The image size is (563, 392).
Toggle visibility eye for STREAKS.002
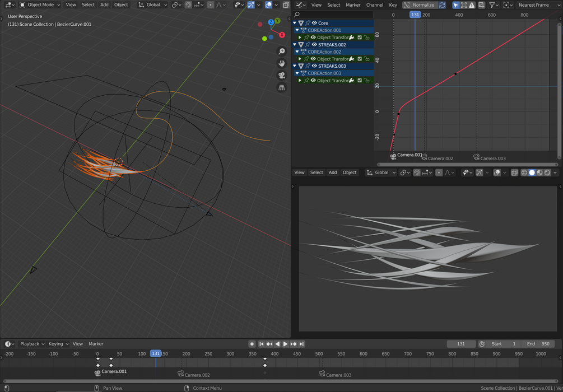[x=314, y=44]
